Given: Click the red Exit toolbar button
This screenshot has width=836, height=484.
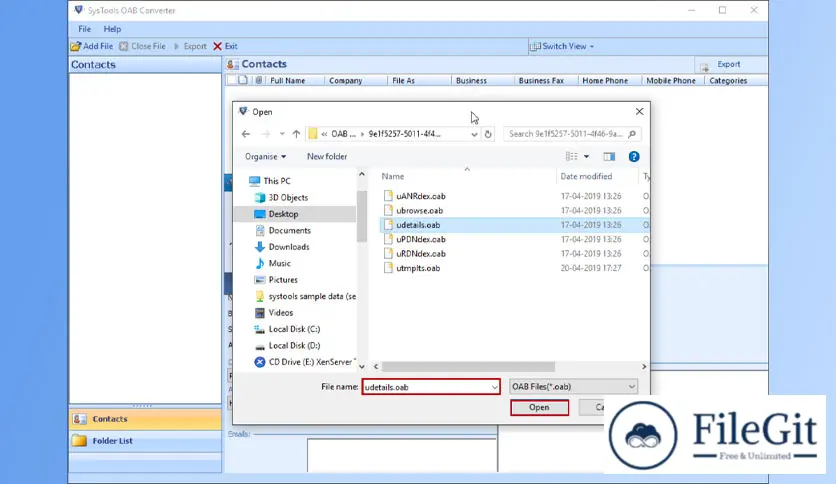Looking at the screenshot, I should tap(226, 46).
